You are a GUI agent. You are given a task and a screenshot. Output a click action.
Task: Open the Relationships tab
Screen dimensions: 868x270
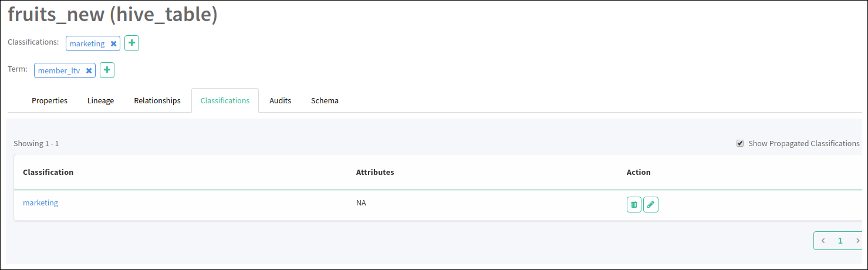[157, 100]
